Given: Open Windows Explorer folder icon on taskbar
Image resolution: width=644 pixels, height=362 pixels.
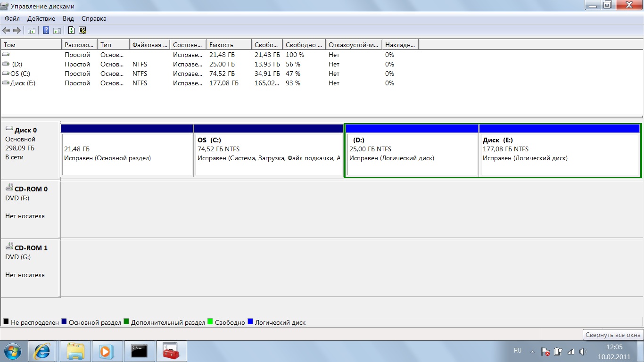Looking at the screenshot, I should pyautogui.click(x=75, y=351).
